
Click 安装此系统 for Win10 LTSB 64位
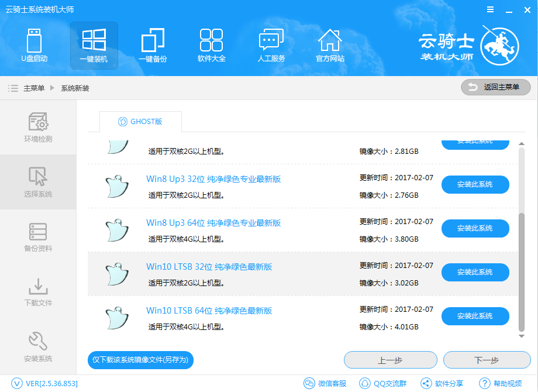[475, 316]
